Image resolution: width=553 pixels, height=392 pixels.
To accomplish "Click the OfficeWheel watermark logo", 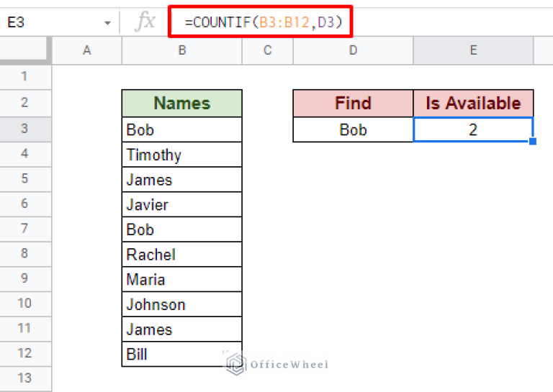I will tap(235, 364).
